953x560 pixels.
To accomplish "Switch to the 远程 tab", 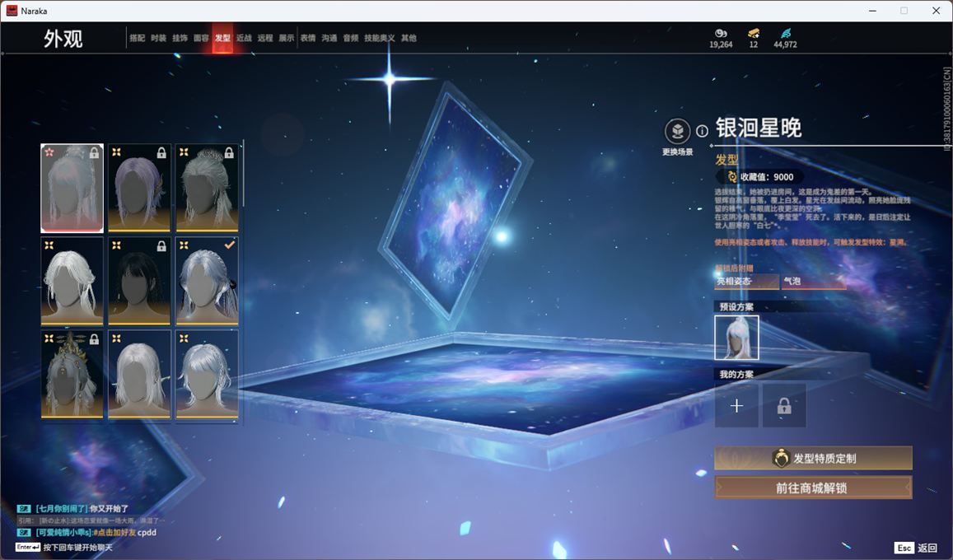I will coord(265,38).
